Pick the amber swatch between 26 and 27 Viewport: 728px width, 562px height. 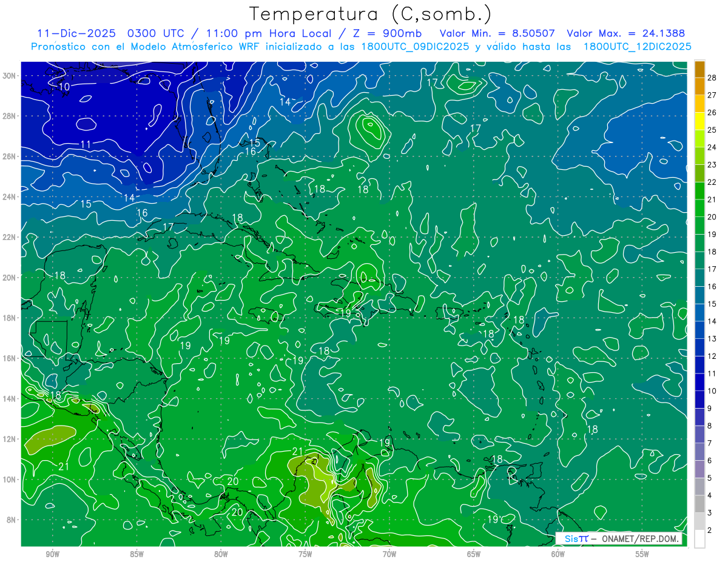pyautogui.click(x=699, y=104)
